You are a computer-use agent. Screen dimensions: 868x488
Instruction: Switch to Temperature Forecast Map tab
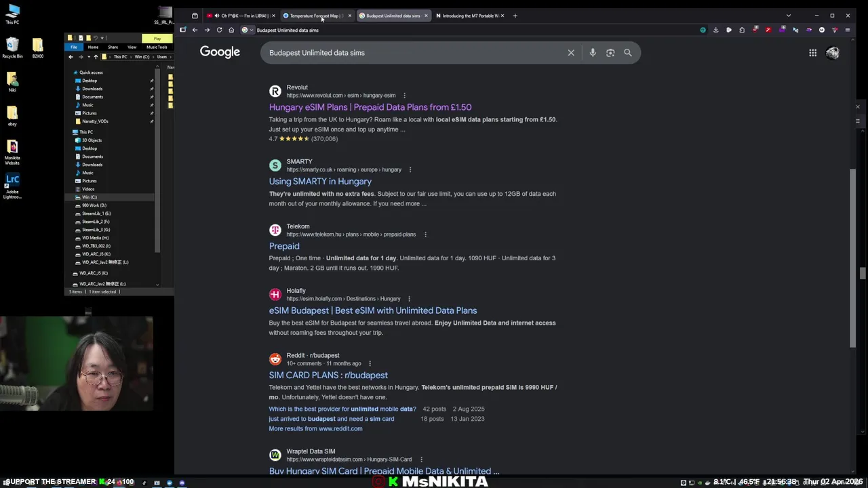coord(317,16)
